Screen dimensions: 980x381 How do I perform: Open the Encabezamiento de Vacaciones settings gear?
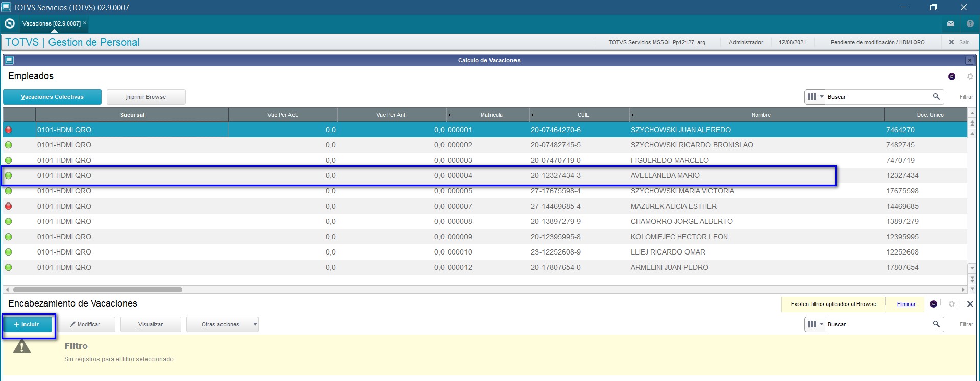pyautogui.click(x=952, y=304)
